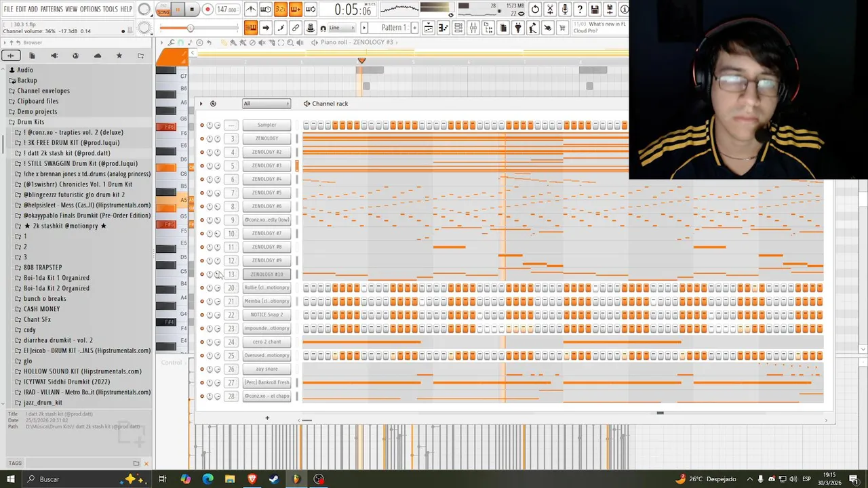Mute the Sampler channel with green LED

(201, 125)
